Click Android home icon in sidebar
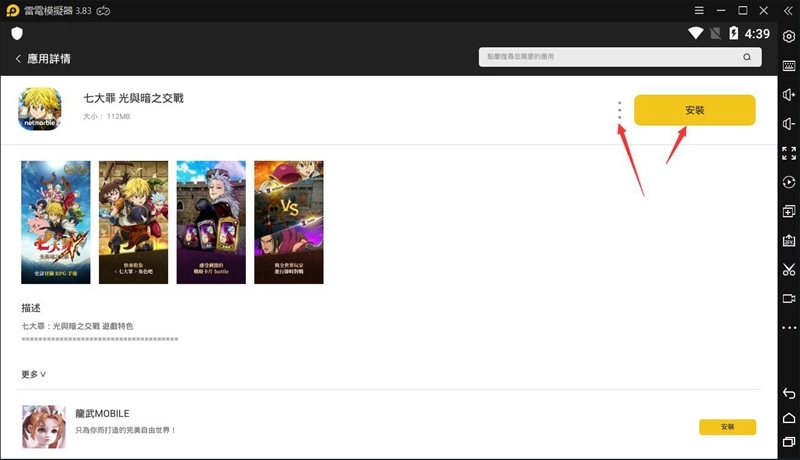This screenshot has width=800, height=460. click(x=789, y=418)
